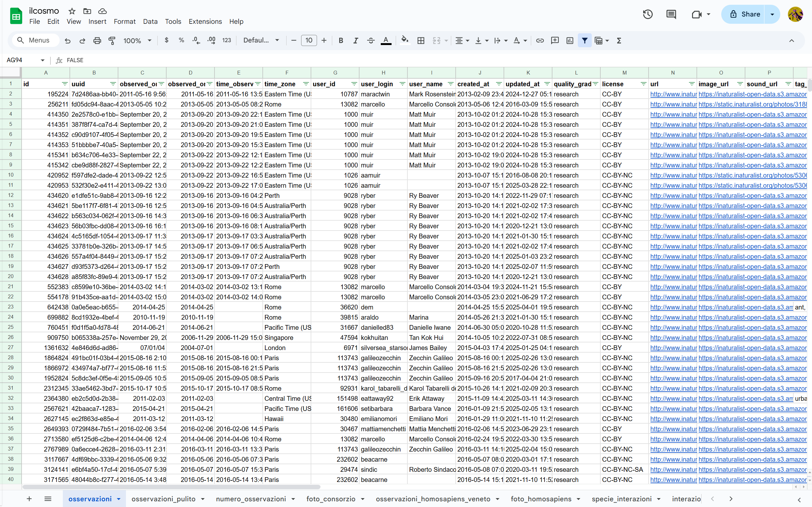Open version history clock icon
812x507 pixels.
[648, 14]
